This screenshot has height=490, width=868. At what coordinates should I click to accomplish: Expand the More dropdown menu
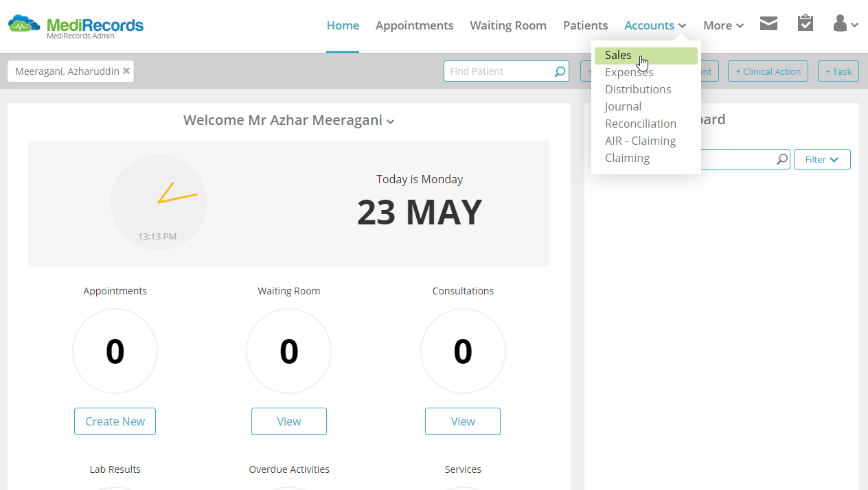723,25
